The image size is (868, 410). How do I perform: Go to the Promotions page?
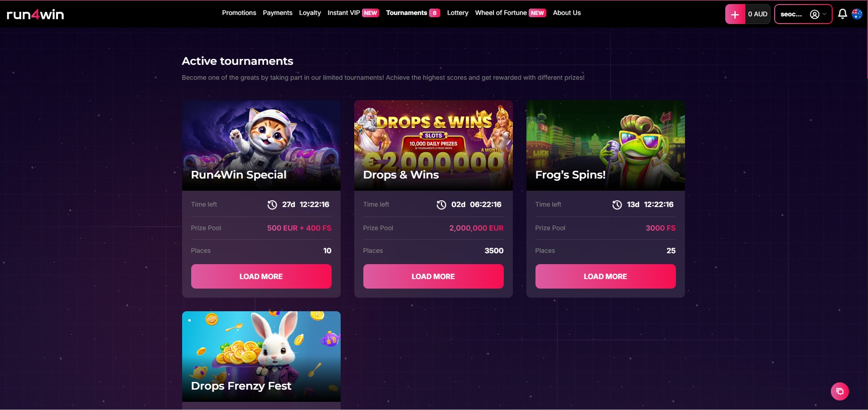pyautogui.click(x=239, y=13)
